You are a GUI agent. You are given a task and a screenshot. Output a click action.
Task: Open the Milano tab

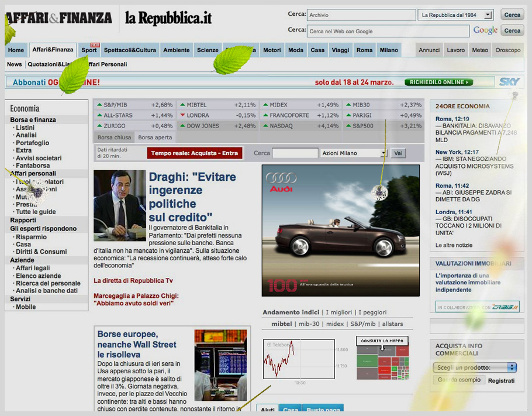(x=389, y=50)
